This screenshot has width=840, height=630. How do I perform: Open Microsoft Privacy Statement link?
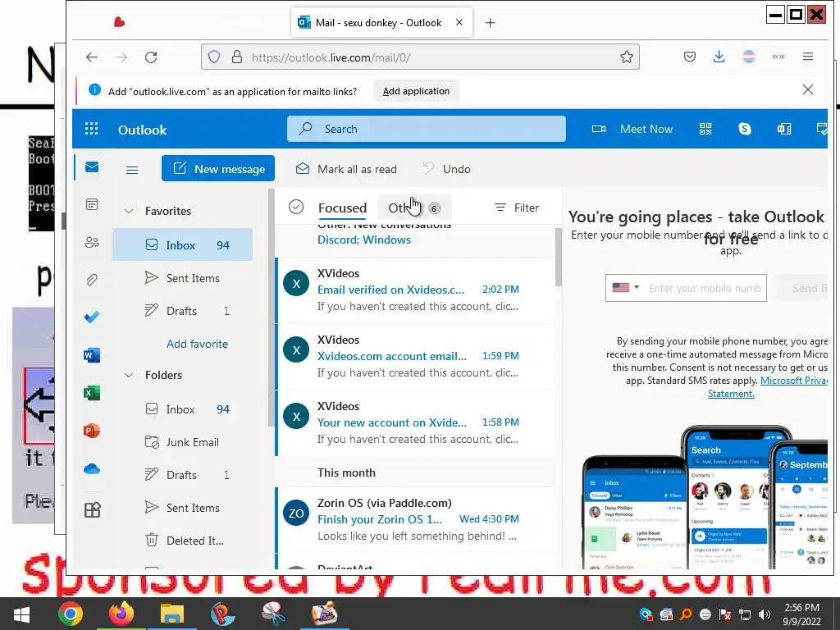[x=767, y=387]
